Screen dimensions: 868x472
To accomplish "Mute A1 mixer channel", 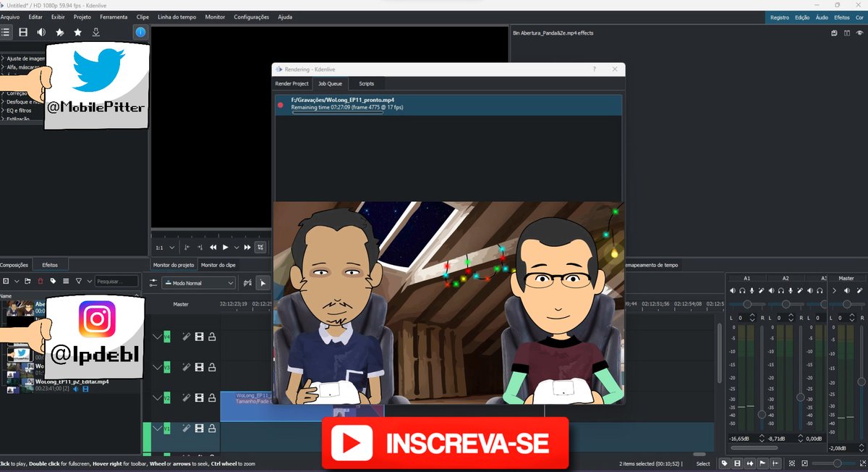I will (x=733, y=290).
